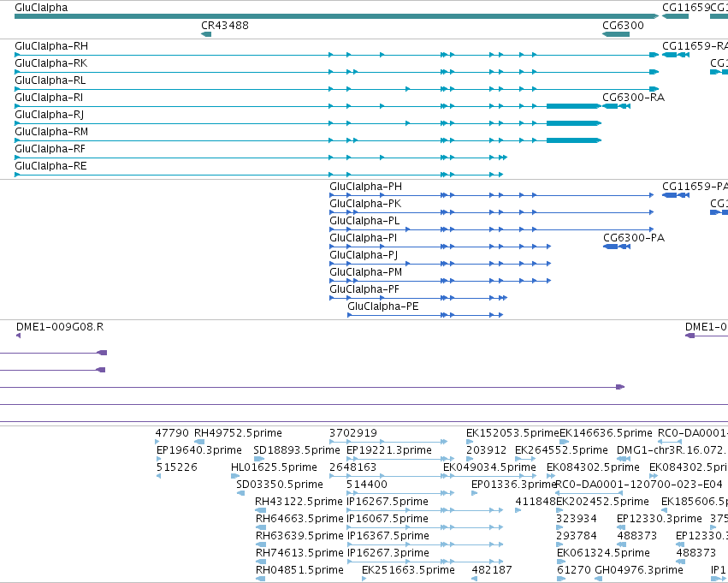Select the GluClalpha-RK transcript label
The image size is (728, 583).
(51, 63)
